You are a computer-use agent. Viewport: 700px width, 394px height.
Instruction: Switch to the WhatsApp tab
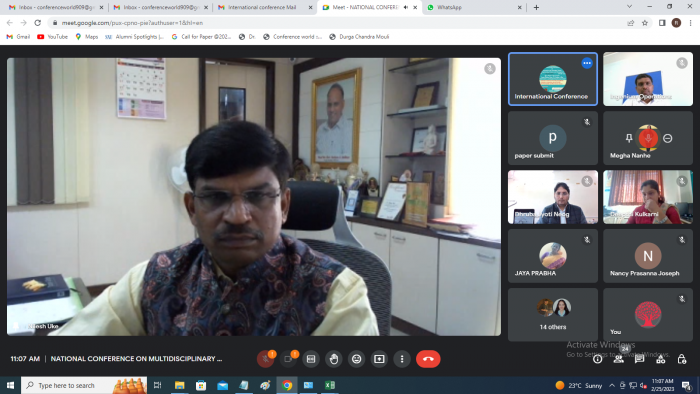coord(474,7)
